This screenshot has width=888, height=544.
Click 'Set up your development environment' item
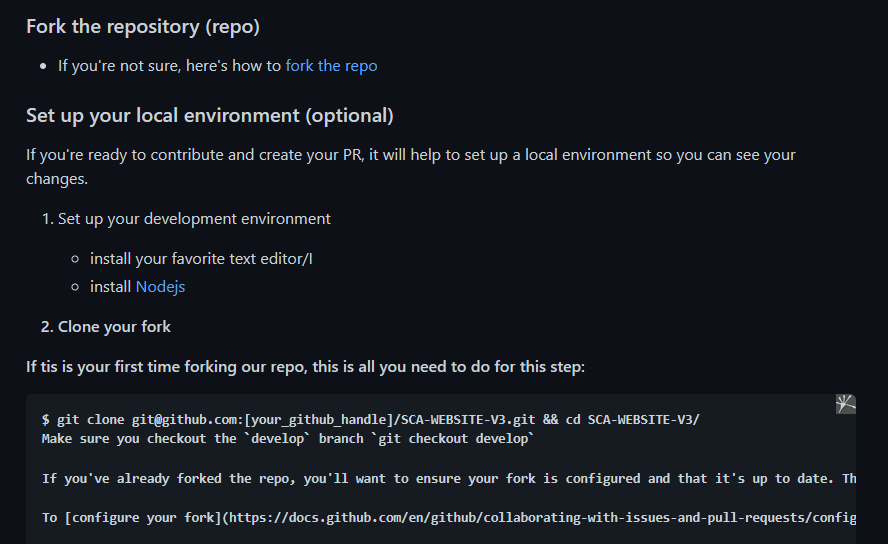click(194, 219)
